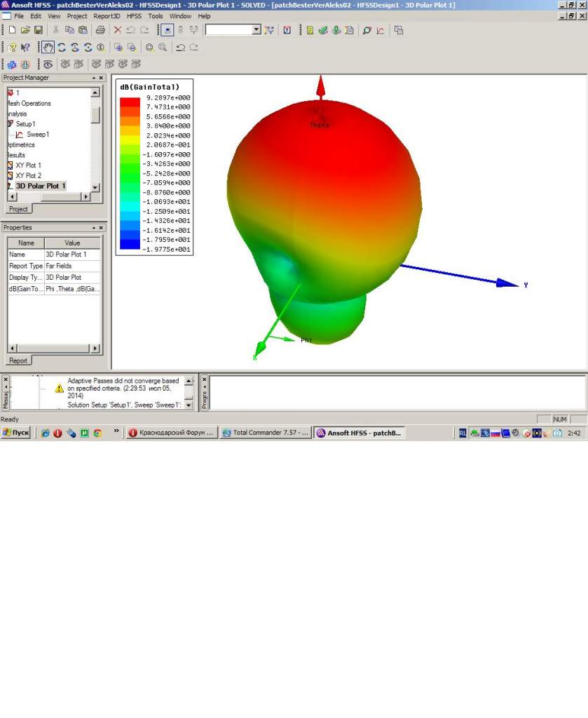The height and width of the screenshot is (718, 588).
Task: Switch to the Project tab
Action: (18, 209)
